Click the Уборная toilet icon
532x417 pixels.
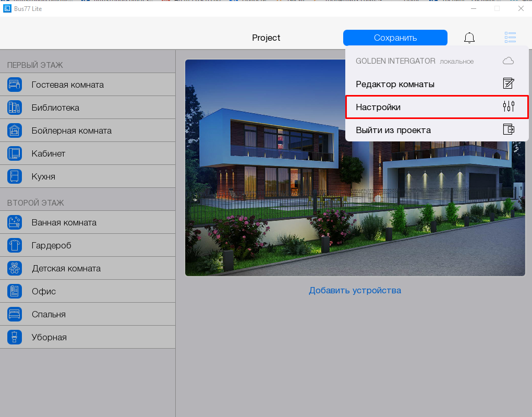15,337
